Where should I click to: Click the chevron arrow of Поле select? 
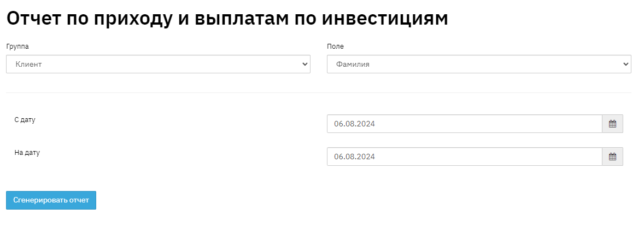626,64
